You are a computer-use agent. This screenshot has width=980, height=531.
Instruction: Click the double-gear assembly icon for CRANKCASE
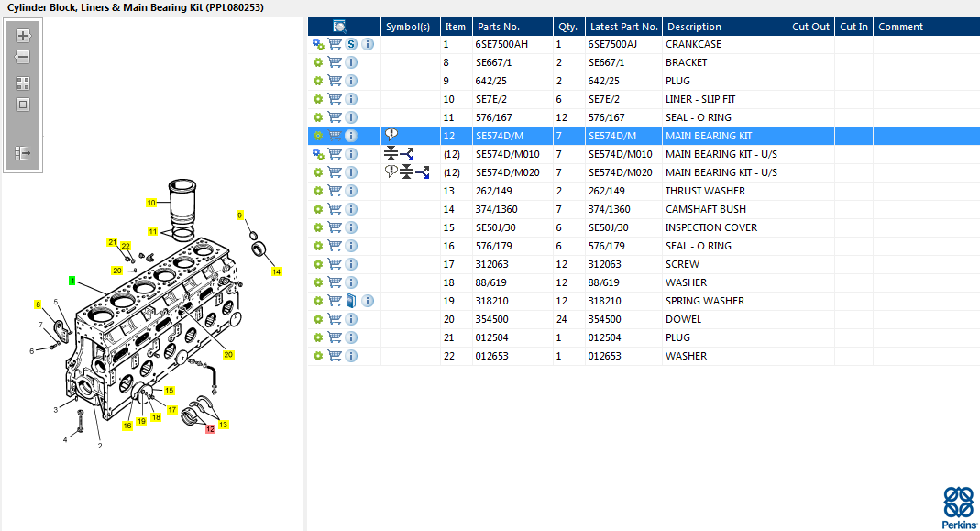318,44
